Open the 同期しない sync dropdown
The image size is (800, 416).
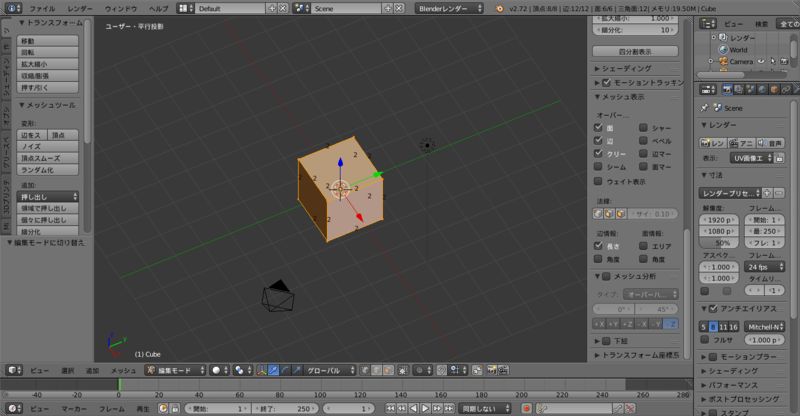click(x=485, y=408)
